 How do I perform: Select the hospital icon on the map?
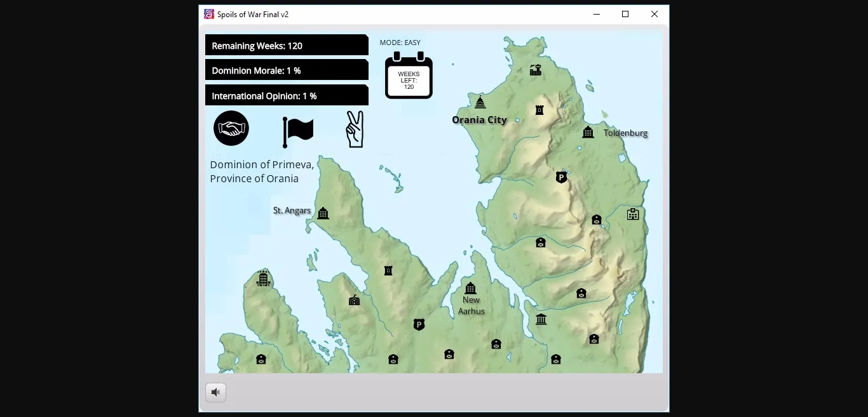click(x=632, y=214)
